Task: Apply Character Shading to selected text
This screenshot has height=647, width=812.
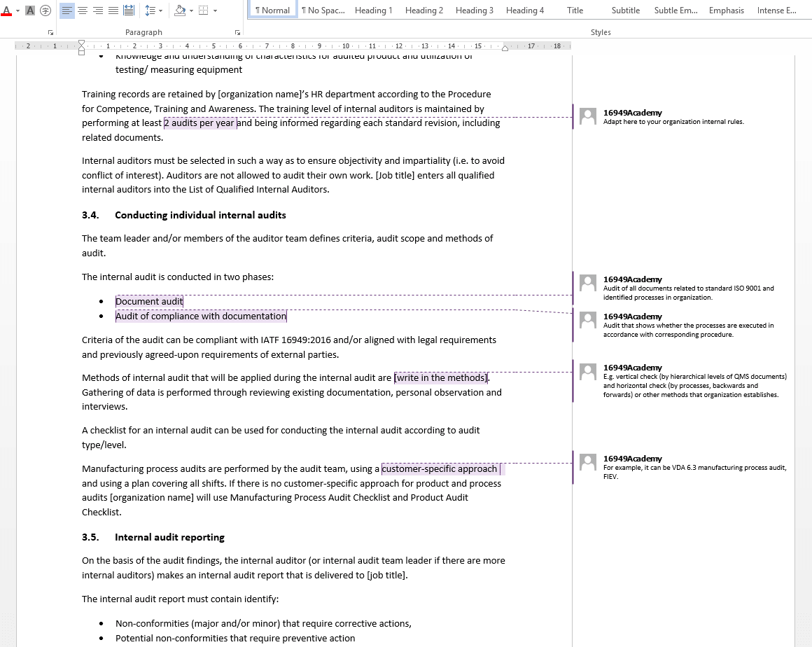Action: tap(30, 11)
